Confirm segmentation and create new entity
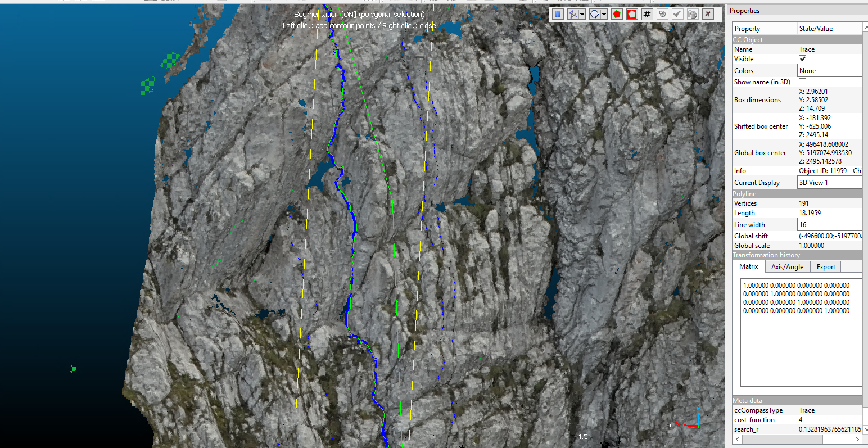Image resolution: width=868 pixels, height=448 pixels. pos(692,14)
